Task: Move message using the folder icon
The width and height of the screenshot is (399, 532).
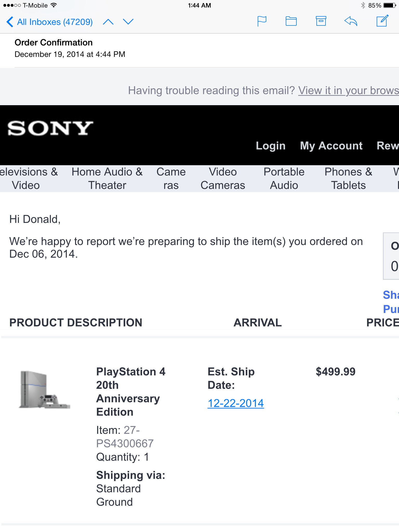Action: [291, 21]
